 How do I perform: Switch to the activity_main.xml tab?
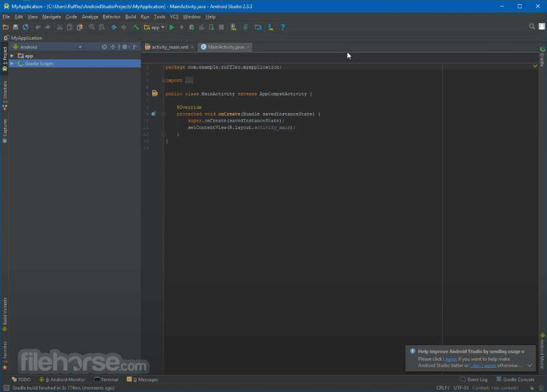click(169, 47)
